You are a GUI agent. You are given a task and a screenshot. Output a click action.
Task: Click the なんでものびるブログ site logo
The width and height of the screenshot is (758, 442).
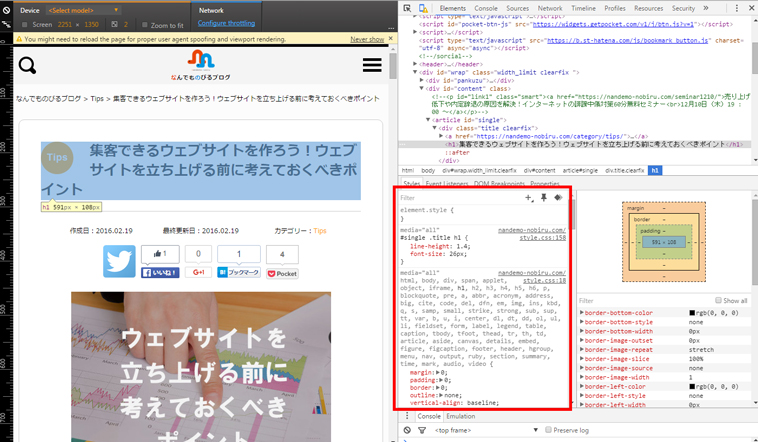[201, 65]
